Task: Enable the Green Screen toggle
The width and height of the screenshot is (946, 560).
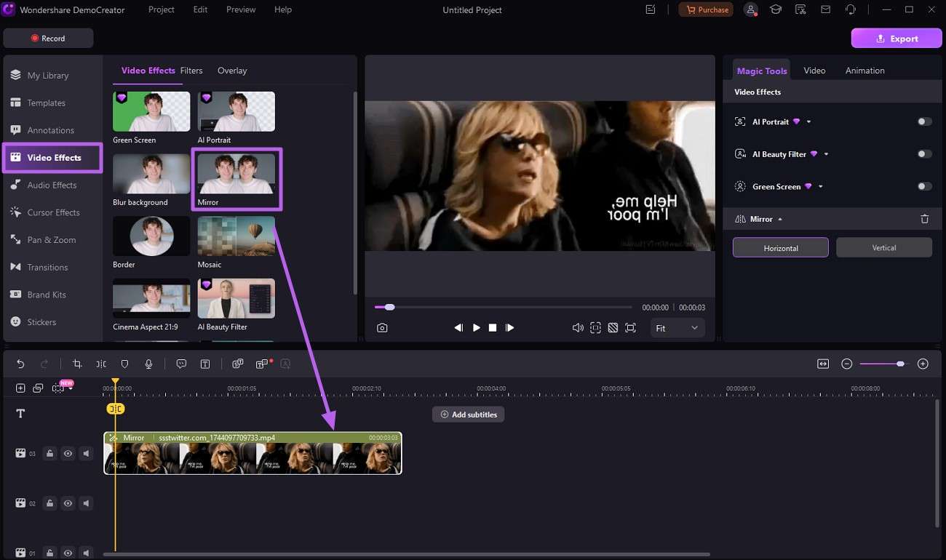Action: [924, 187]
